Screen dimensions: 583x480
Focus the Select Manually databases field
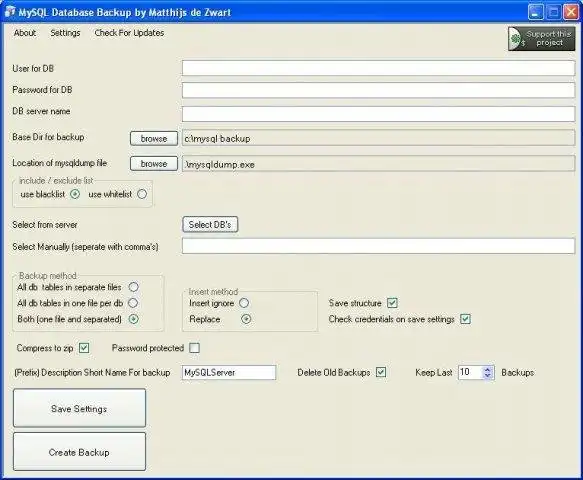click(379, 246)
